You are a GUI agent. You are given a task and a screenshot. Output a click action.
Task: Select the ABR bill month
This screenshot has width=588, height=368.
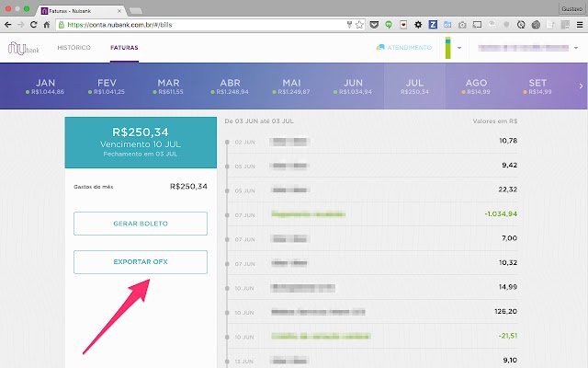click(x=230, y=86)
